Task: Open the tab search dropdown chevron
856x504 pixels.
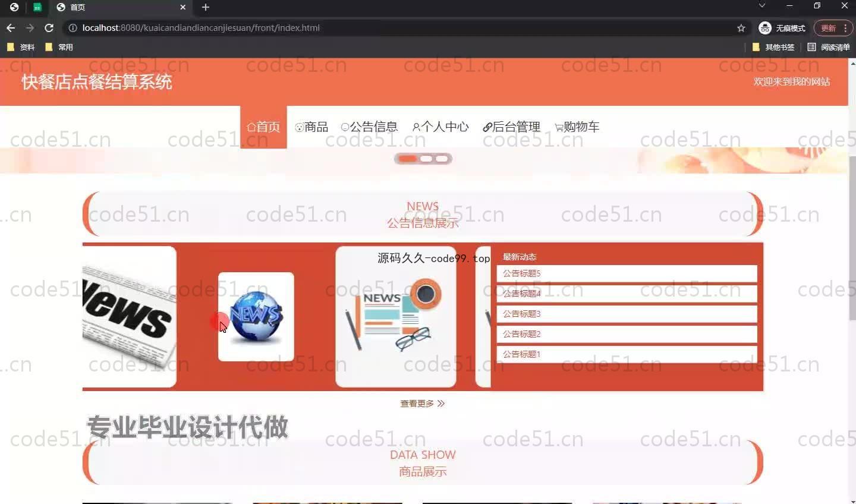Action: point(761,6)
